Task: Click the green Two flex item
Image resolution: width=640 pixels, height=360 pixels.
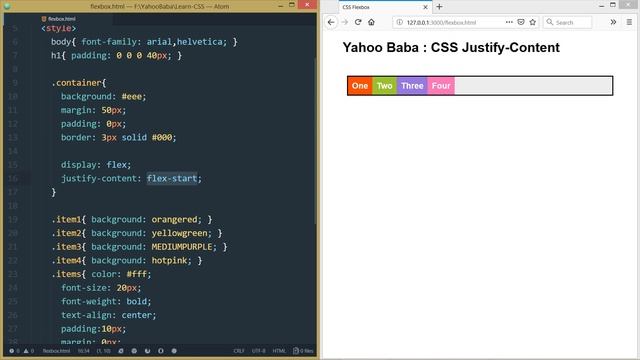Action: tap(384, 86)
